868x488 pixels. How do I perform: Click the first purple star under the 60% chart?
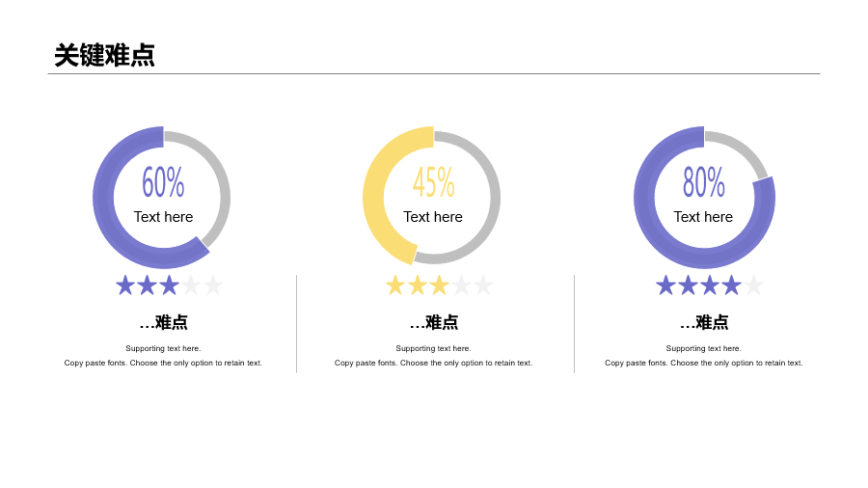pos(125,285)
